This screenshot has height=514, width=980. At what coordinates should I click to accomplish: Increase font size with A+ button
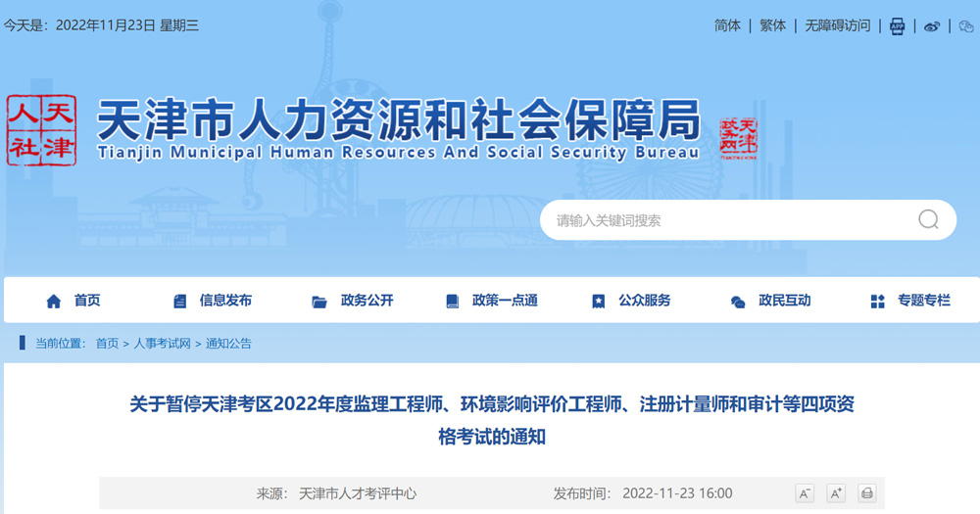pyautogui.click(x=836, y=493)
